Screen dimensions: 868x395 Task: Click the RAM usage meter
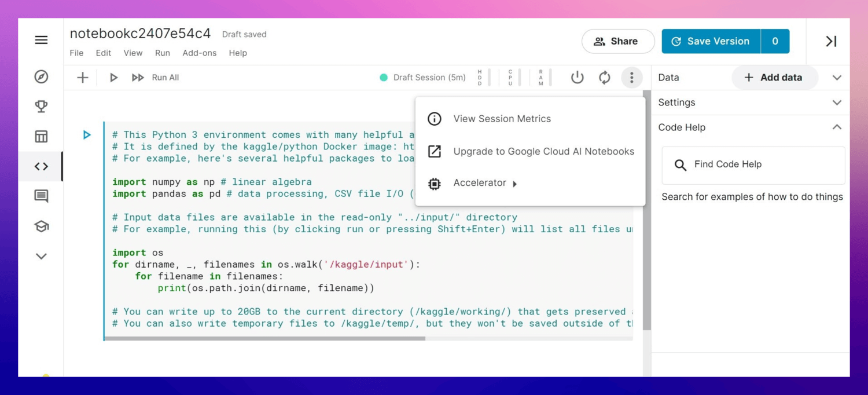coord(545,78)
